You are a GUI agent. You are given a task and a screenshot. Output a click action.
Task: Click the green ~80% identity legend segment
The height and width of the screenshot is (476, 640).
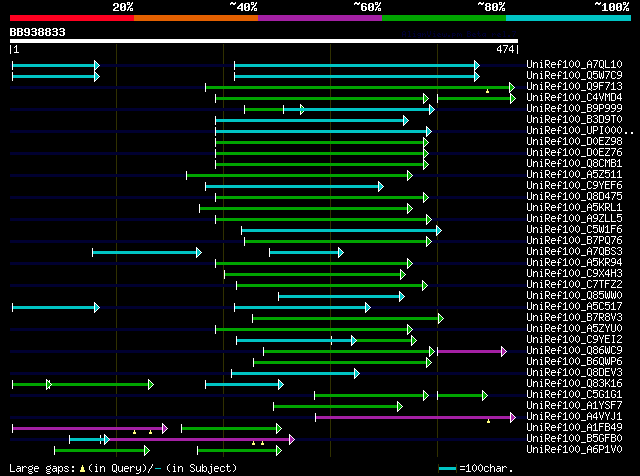click(x=444, y=18)
